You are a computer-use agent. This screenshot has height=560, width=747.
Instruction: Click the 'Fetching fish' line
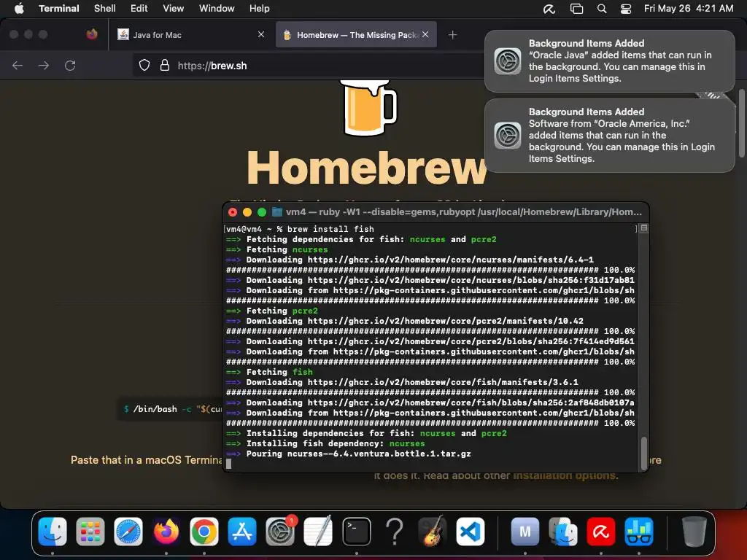[269, 372]
